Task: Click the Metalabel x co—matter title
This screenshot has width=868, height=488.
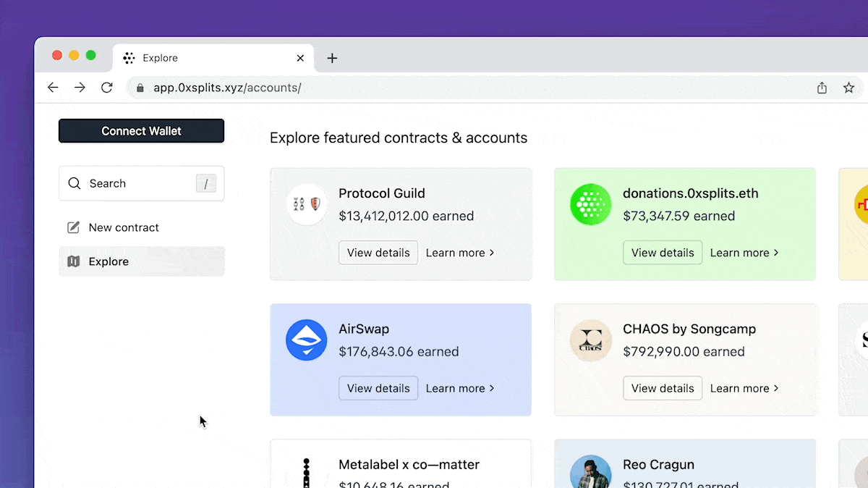Action: tap(409, 465)
